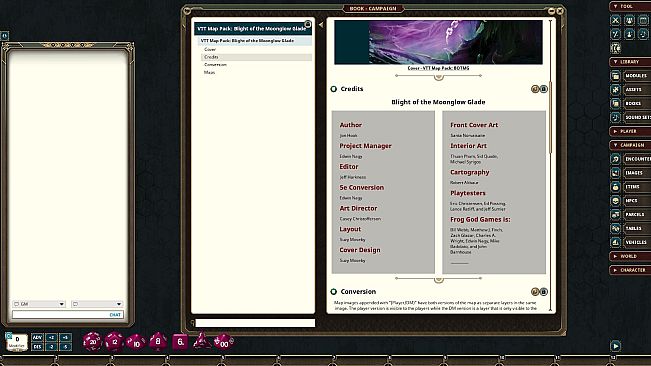Image resolution: width=651 pixels, height=366 pixels.
Task: Select the Maps chapter entry
Action: click(x=256, y=73)
